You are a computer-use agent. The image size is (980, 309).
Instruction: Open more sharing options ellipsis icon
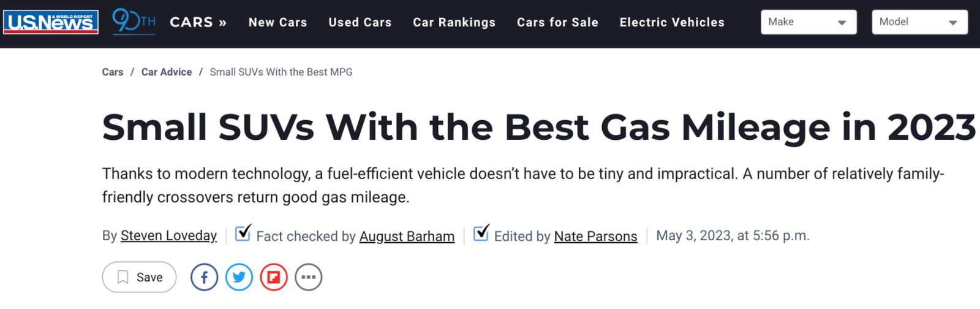coord(309,278)
